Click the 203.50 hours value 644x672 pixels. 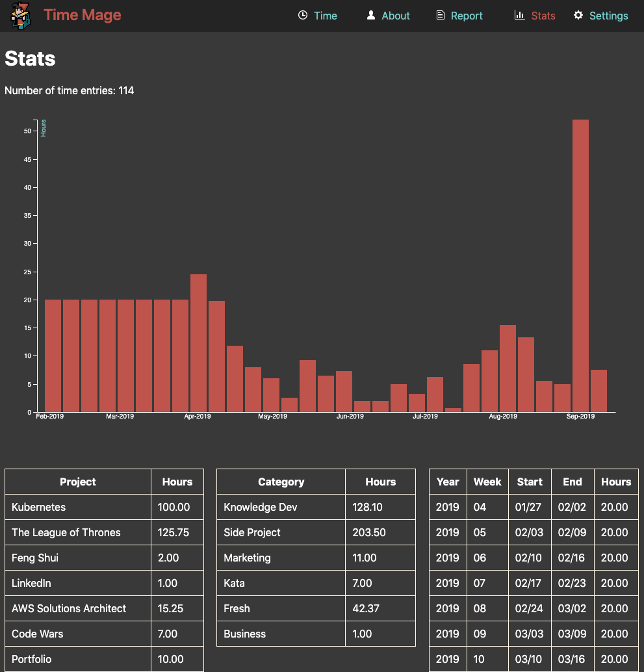click(x=369, y=532)
